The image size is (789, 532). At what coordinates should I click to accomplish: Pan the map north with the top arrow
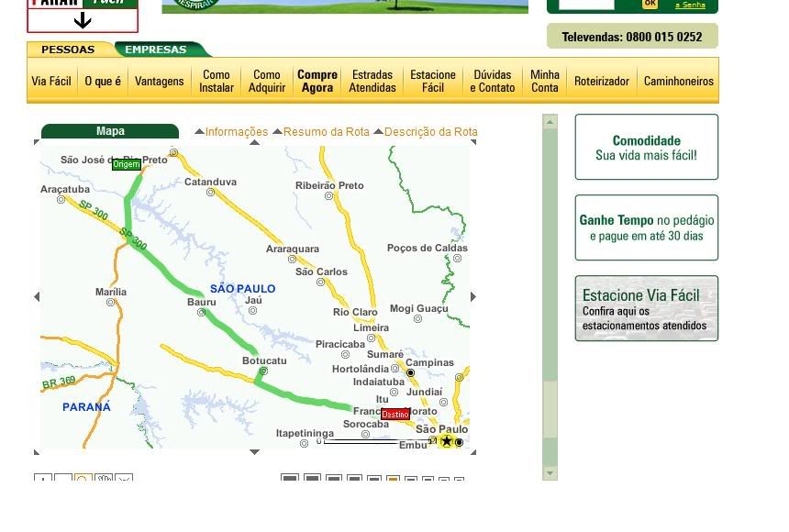255,142
